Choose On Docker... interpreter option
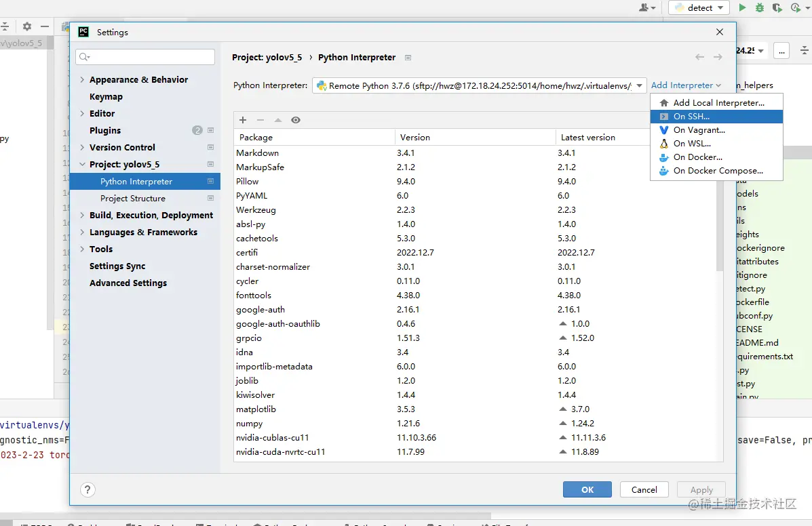The image size is (812, 526). tap(716, 157)
